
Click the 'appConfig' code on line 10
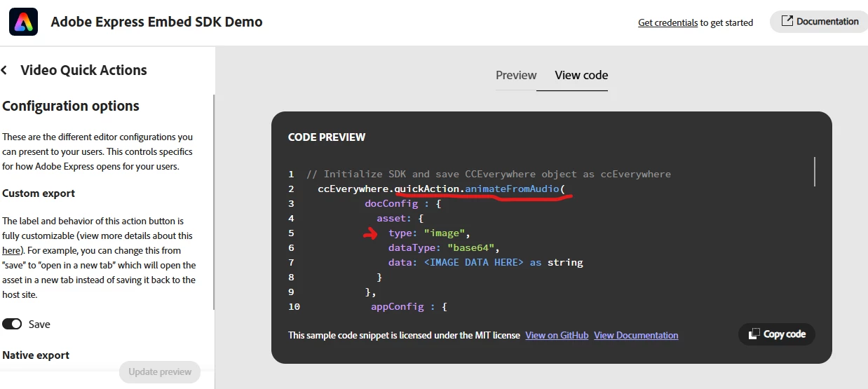click(397, 306)
